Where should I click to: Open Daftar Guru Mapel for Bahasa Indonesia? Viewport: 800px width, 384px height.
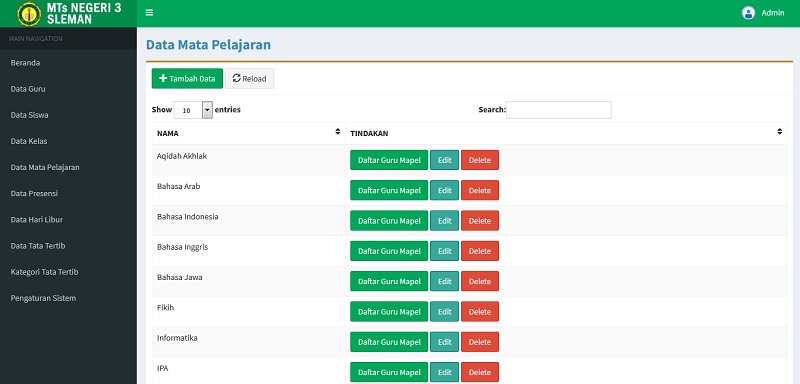[389, 221]
